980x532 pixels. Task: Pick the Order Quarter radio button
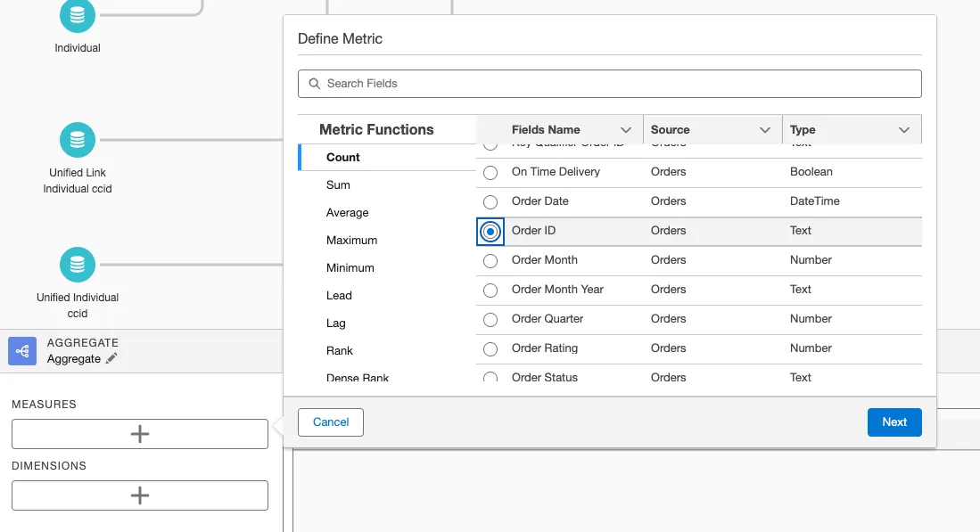click(490, 320)
